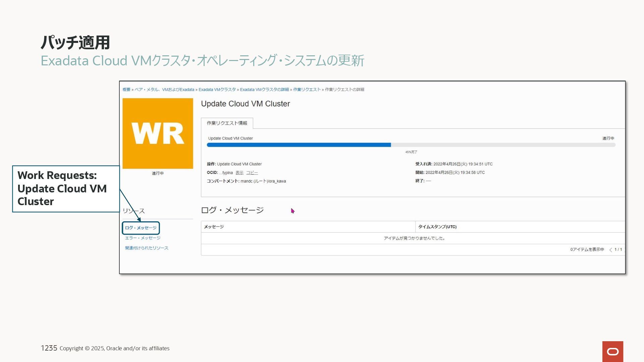Click the タイムスタンプ(UTC) column header
The height and width of the screenshot is (362, 644).
click(x=437, y=227)
